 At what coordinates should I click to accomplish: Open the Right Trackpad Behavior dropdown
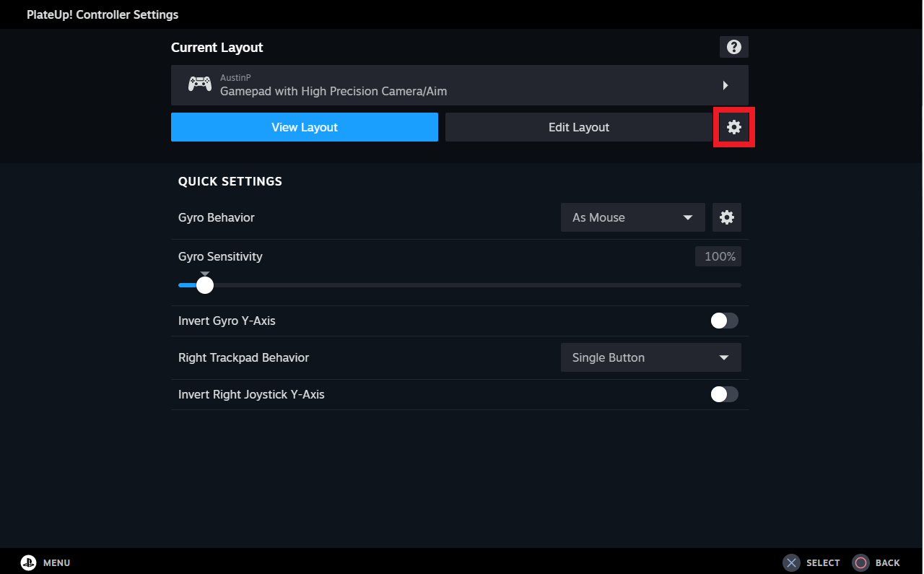tap(651, 357)
